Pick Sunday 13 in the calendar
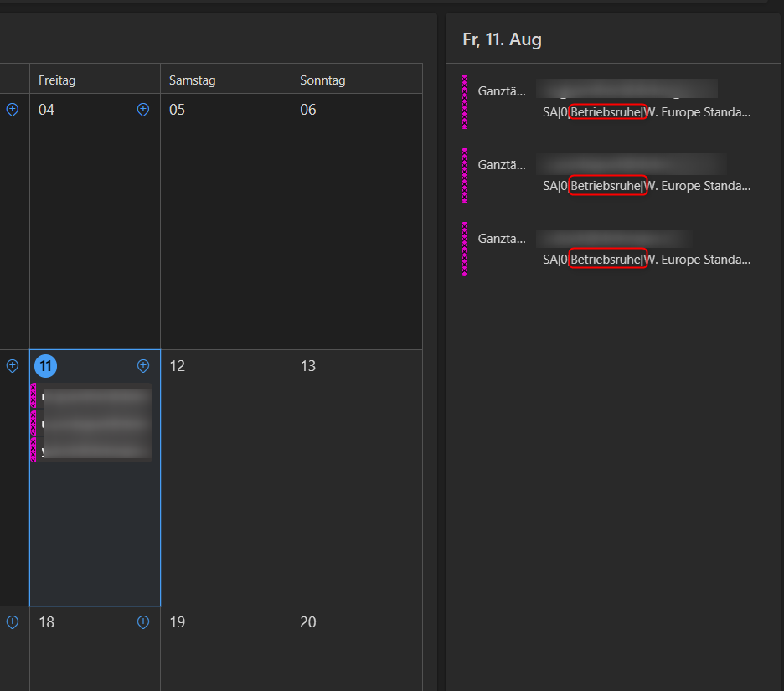This screenshot has height=691, width=784. pyautogui.click(x=356, y=477)
